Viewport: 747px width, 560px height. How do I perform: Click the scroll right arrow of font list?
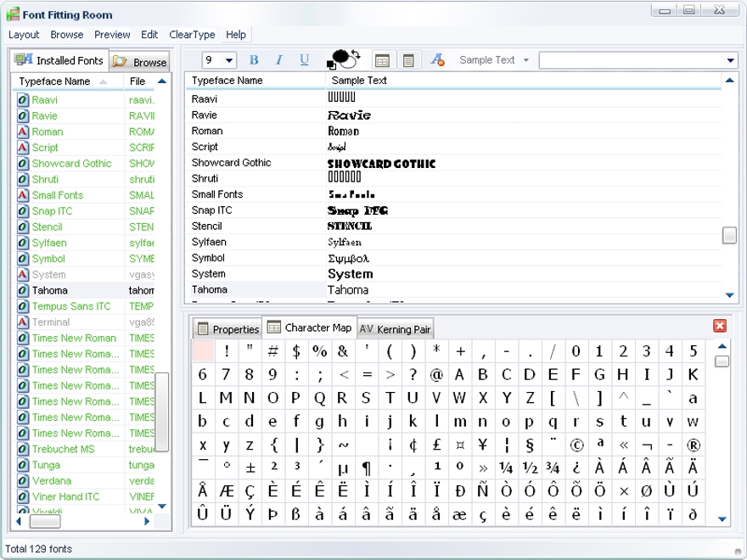147,522
